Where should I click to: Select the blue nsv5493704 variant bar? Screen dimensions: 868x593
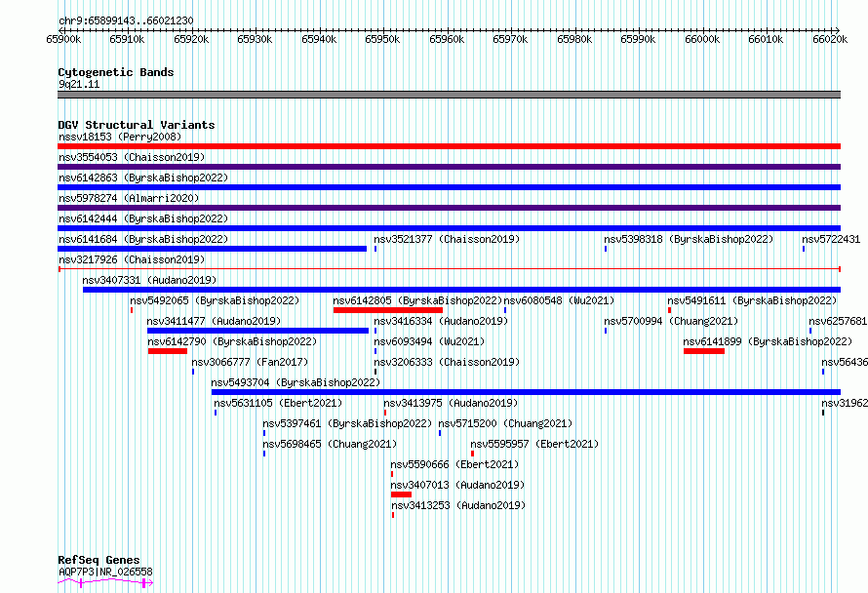[x=526, y=392]
